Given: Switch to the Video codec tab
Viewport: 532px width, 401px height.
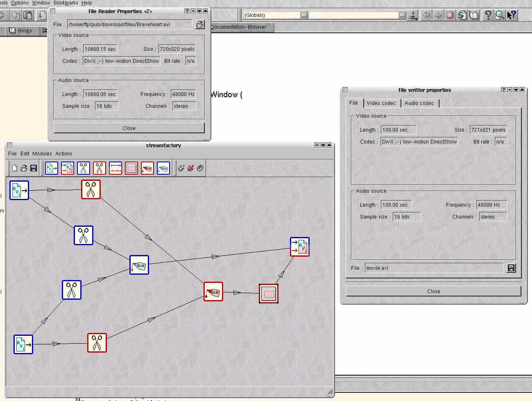Looking at the screenshot, I should click(x=381, y=103).
